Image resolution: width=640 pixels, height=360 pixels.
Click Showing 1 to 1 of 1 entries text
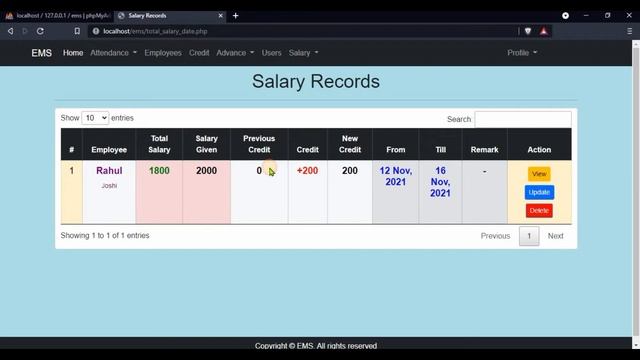[105, 236]
